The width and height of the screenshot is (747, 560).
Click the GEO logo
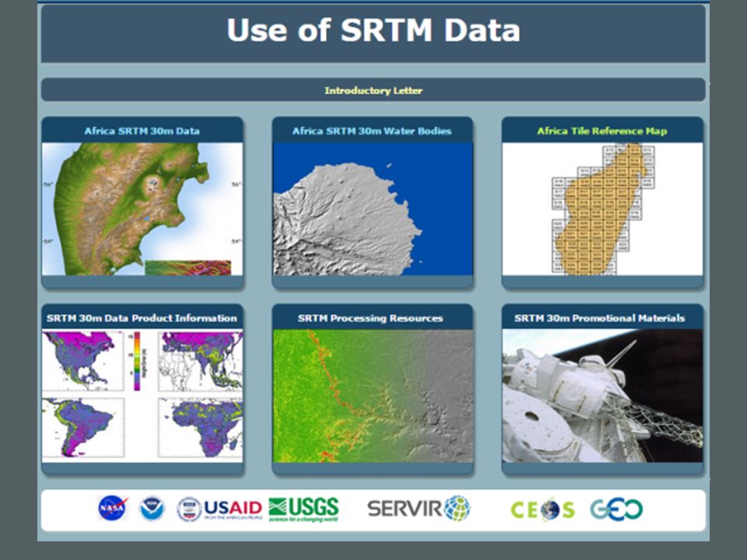[616, 509]
